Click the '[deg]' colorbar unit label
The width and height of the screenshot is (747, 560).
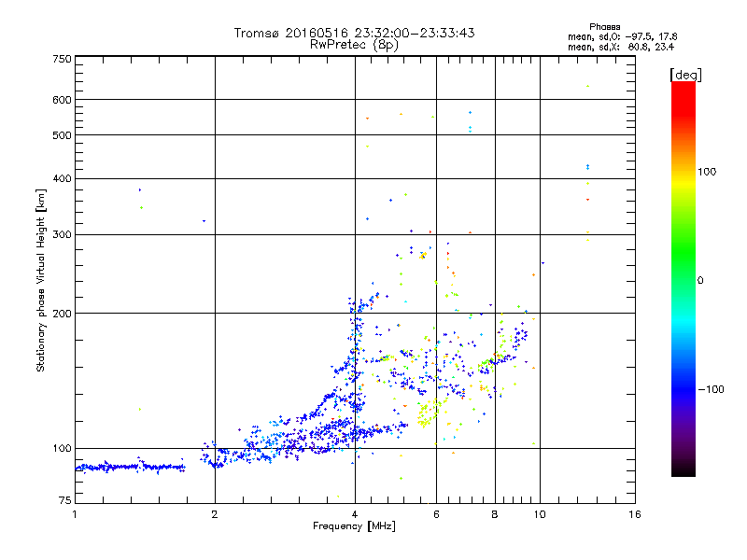685,75
